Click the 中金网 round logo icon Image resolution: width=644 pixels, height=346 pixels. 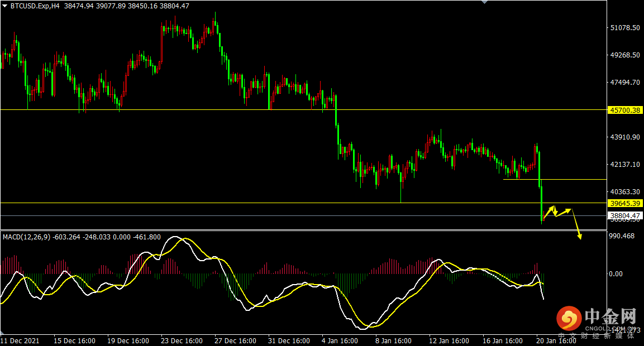pos(568,319)
